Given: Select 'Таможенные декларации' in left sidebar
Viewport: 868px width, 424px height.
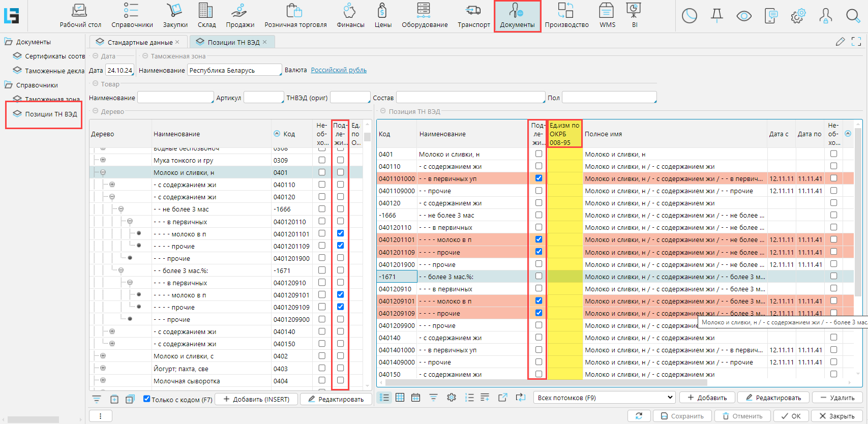Looking at the screenshot, I should coord(54,71).
